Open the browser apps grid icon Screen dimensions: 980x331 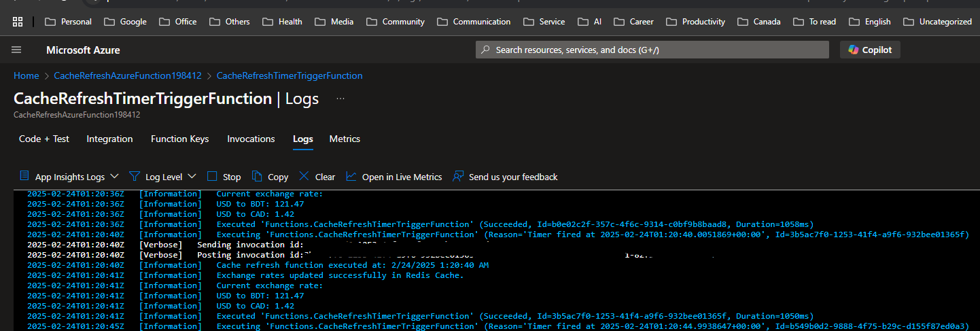point(18,22)
